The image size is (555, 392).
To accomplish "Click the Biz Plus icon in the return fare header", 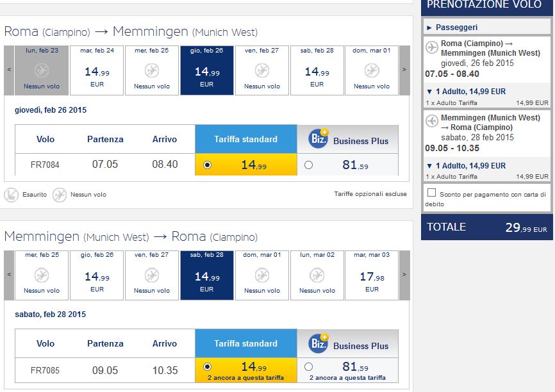I will point(318,343).
